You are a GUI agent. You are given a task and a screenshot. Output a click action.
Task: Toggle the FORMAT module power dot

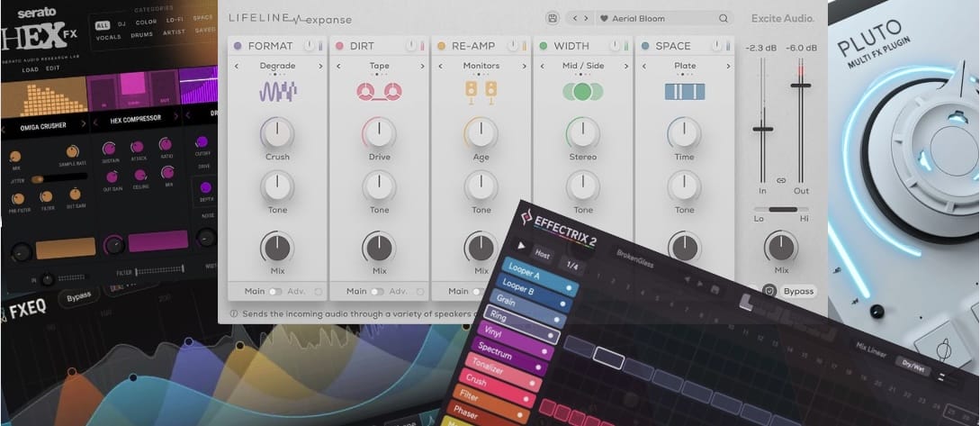238,46
